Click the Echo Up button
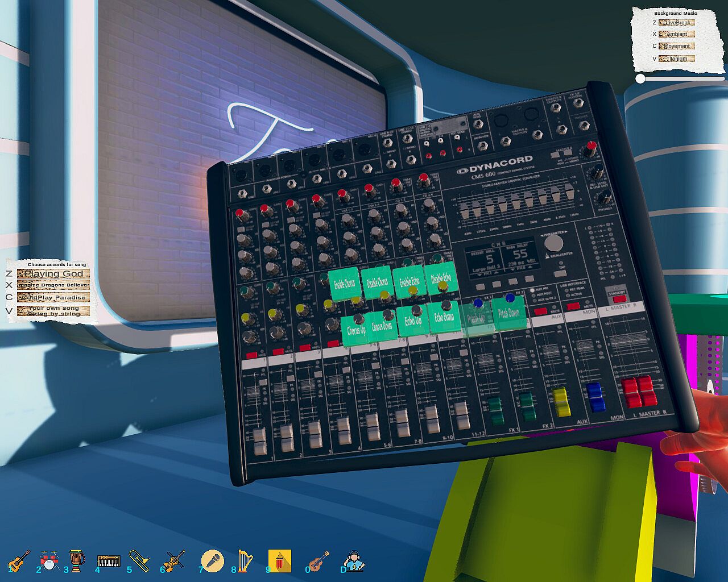The width and height of the screenshot is (728, 582). click(413, 321)
